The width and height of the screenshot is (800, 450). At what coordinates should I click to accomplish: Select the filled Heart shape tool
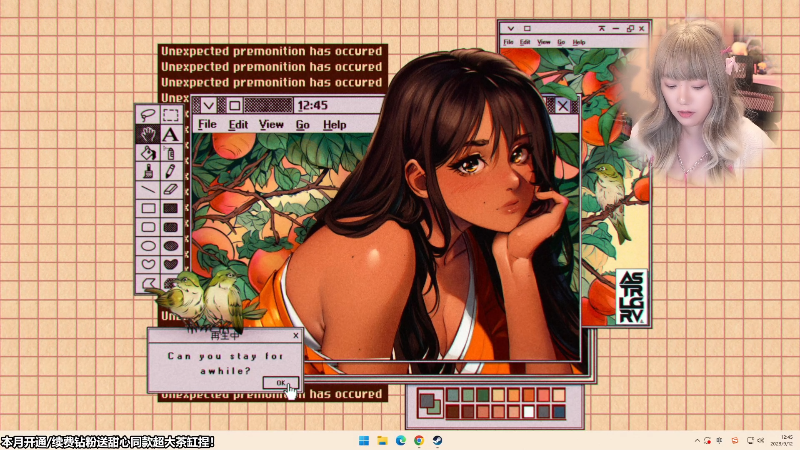pos(171,264)
